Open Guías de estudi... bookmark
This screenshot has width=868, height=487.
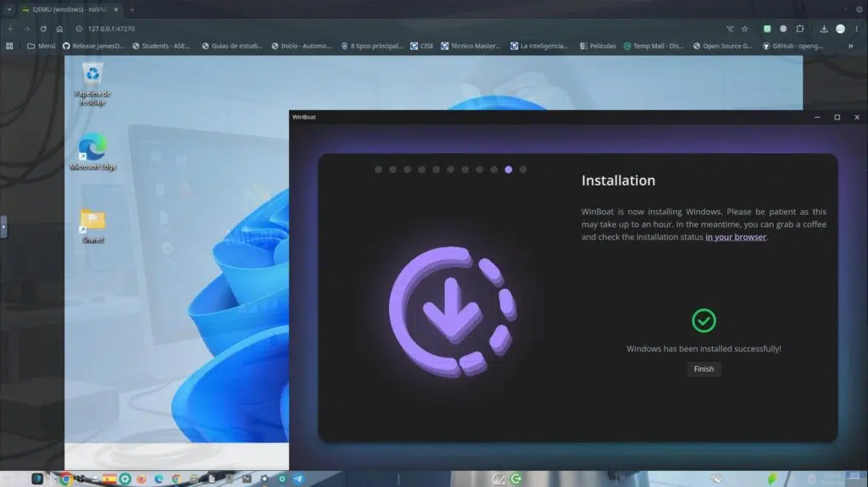coord(232,46)
